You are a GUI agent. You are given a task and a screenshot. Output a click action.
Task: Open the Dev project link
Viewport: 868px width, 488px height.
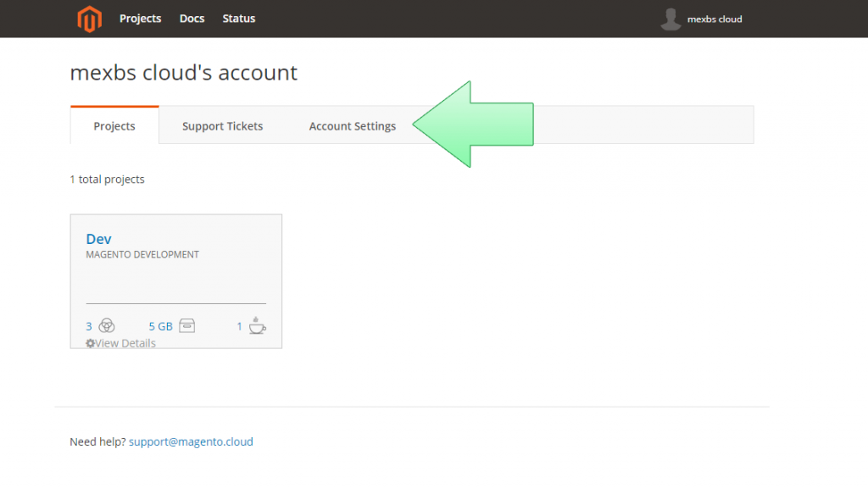coord(98,239)
